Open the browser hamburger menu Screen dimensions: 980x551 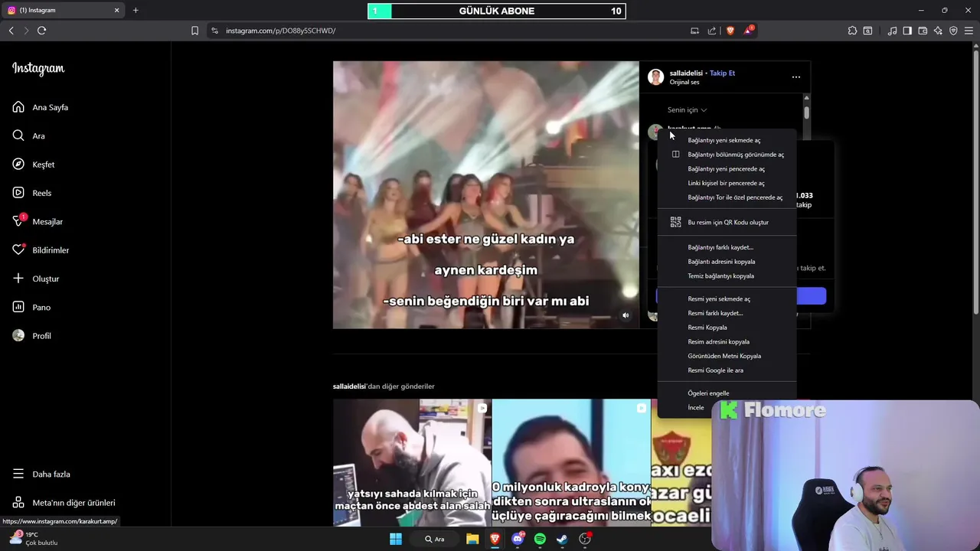click(x=969, y=31)
